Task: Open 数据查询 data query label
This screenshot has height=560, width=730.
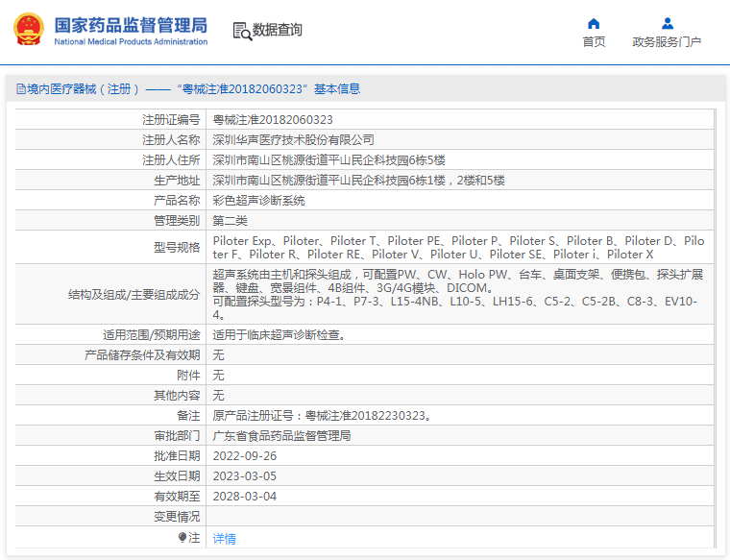Action: tap(277, 30)
